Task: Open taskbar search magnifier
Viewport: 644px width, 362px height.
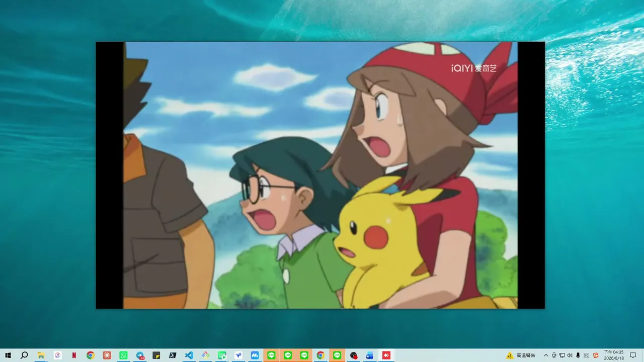Action: (x=24, y=355)
